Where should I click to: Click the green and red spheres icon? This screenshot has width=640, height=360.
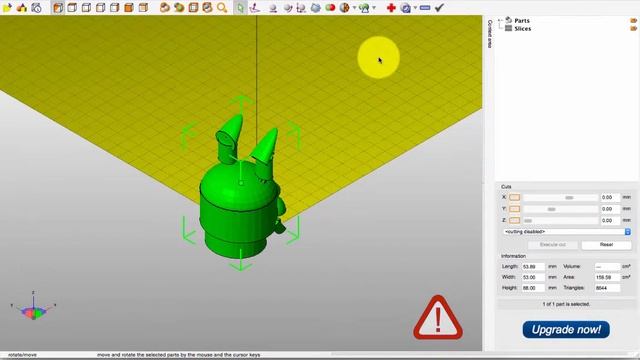(330, 7)
